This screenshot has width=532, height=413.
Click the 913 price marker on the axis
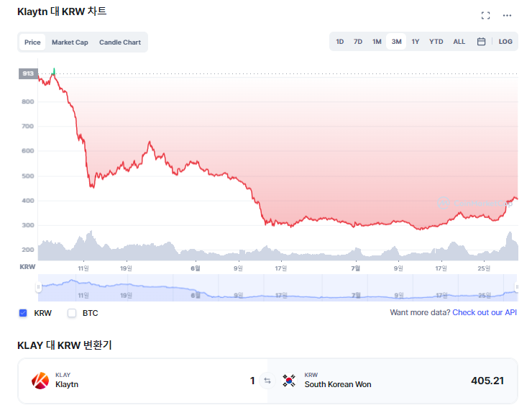(28, 73)
